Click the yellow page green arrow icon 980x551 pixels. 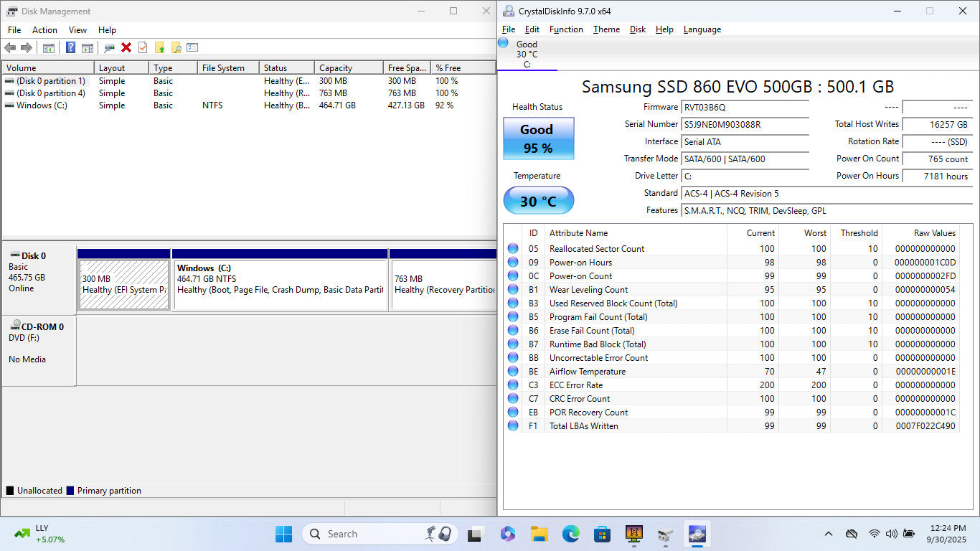click(x=159, y=47)
